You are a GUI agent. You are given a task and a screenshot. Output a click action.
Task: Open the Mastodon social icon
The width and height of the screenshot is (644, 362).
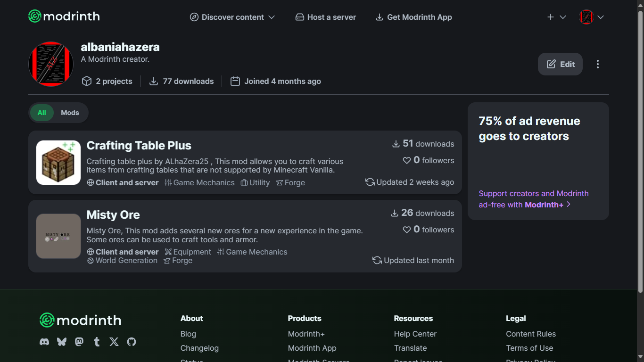pyautogui.click(x=79, y=342)
